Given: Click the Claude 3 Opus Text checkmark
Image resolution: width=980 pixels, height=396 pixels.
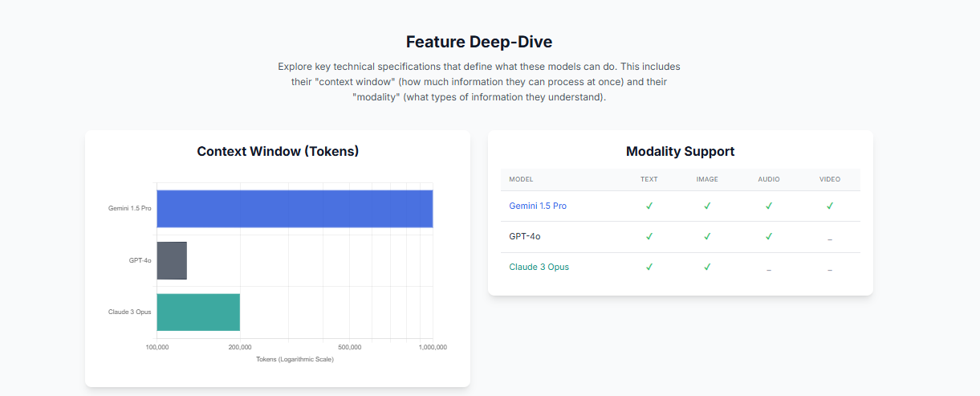Looking at the screenshot, I should pos(649,267).
